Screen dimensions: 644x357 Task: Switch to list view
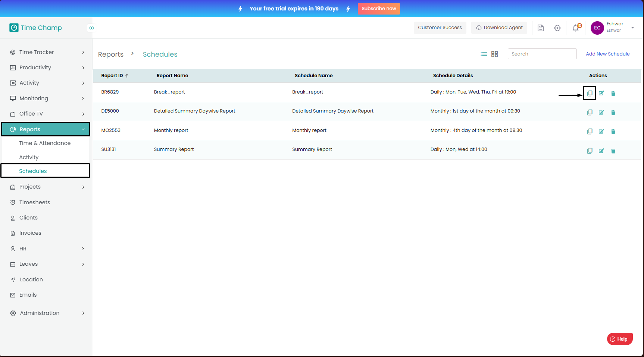pos(484,54)
